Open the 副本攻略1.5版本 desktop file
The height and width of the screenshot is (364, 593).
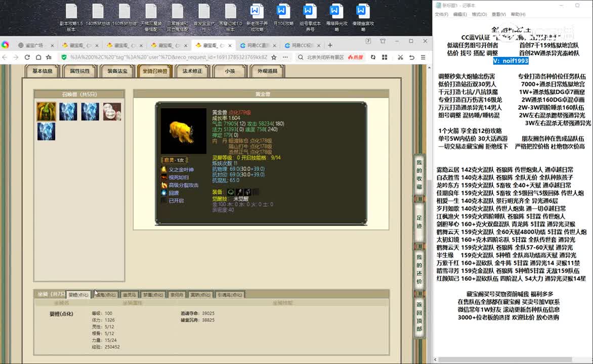coord(71,17)
